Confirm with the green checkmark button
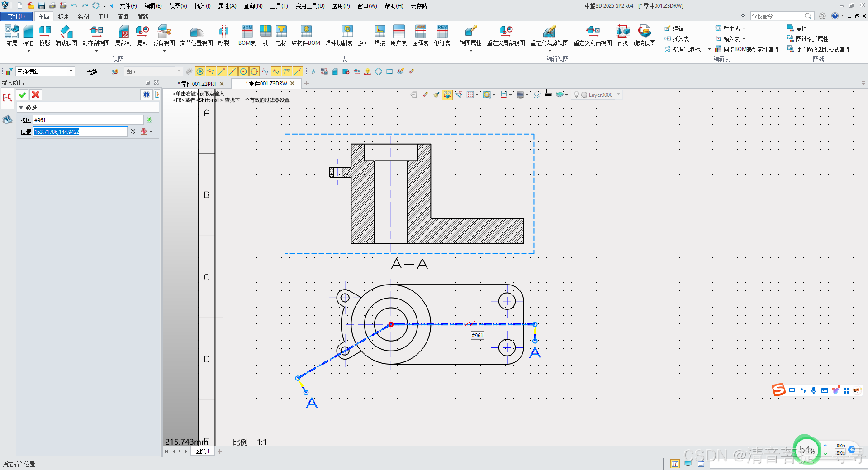The width and height of the screenshot is (868, 470). [x=22, y=95]
